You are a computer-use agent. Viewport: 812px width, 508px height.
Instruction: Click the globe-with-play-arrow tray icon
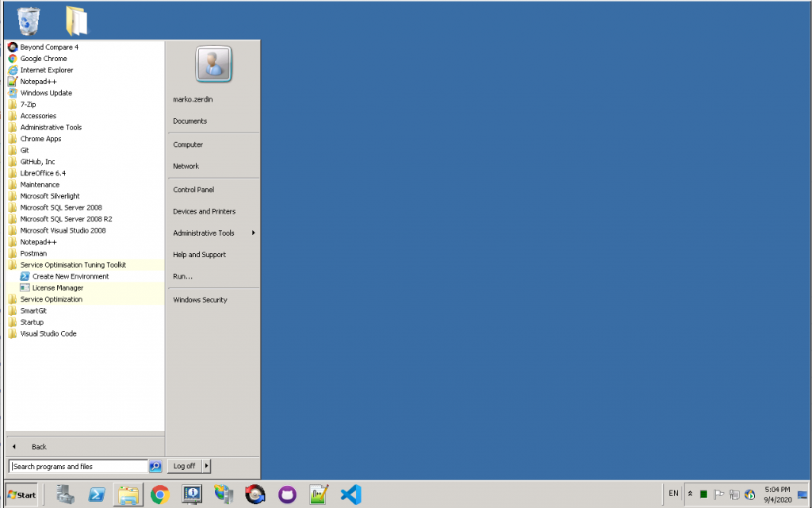point(749,495)
